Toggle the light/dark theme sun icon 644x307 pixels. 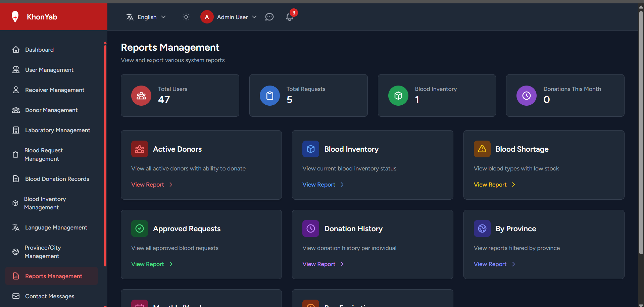[x=186, y=17]
